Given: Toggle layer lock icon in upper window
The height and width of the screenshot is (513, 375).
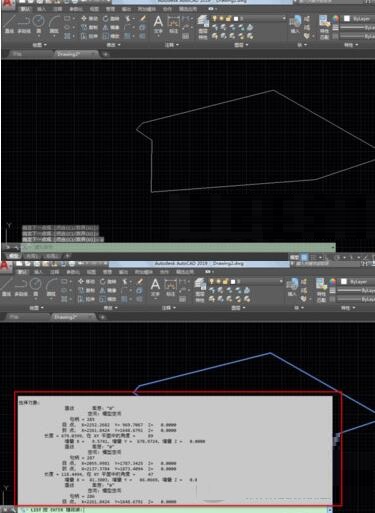Looking at the screenshot, I should click(228, 19).
